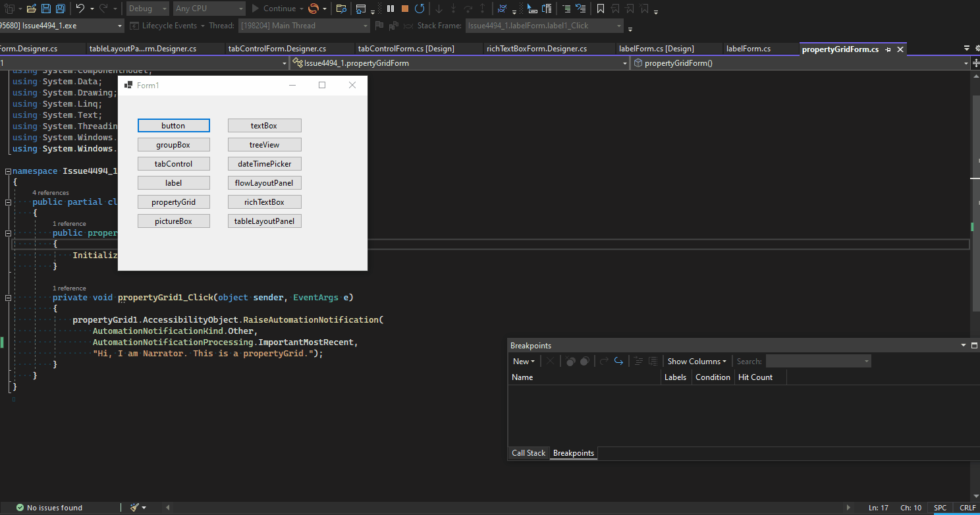Click the Continue debugging button

point(275,9)
